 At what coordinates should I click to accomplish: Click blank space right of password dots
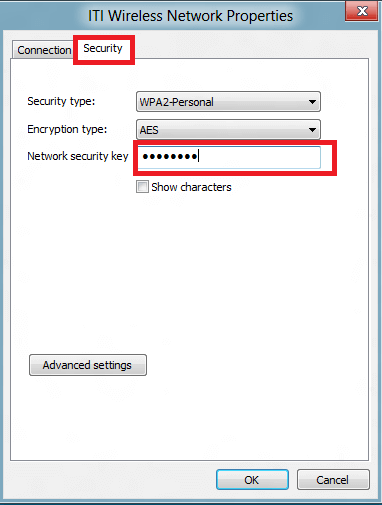(260, 157)
